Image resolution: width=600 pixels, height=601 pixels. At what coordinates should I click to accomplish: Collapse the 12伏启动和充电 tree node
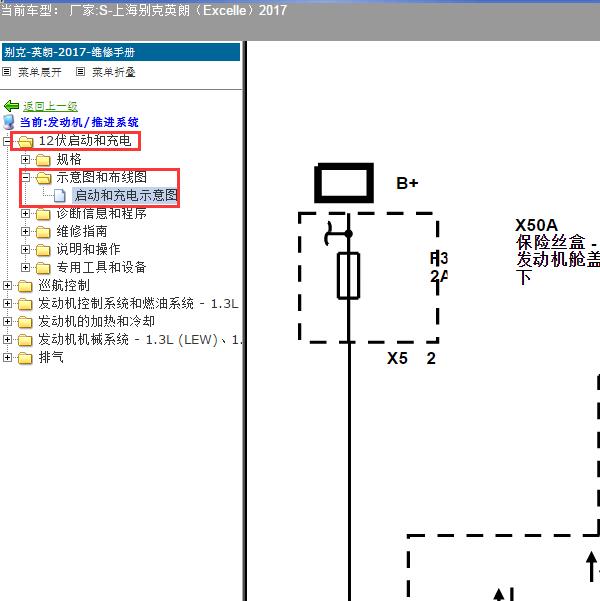pyautogui.click(x=7, y=141)
